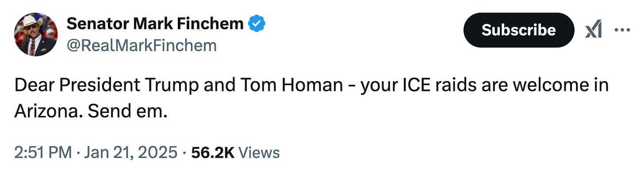Open the Senator Mark Finchem display name
Screen dimensions: 644x178
[x=155, y=24]
